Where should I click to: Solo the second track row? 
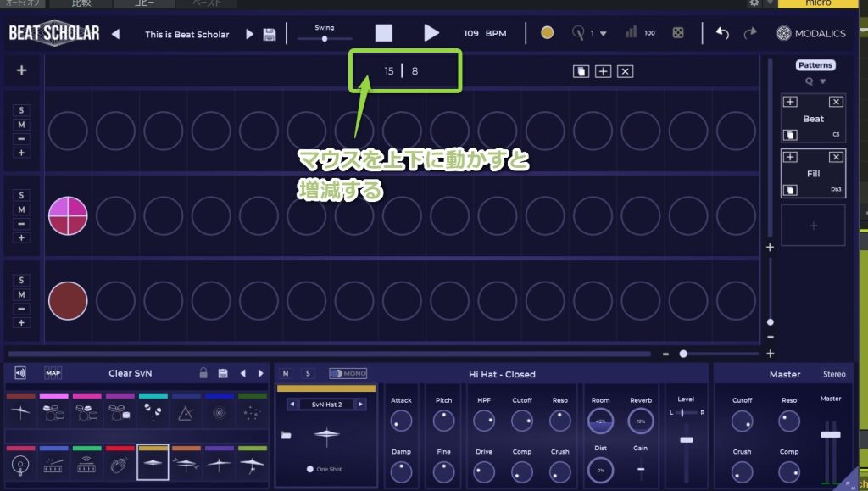click(22, 195)
